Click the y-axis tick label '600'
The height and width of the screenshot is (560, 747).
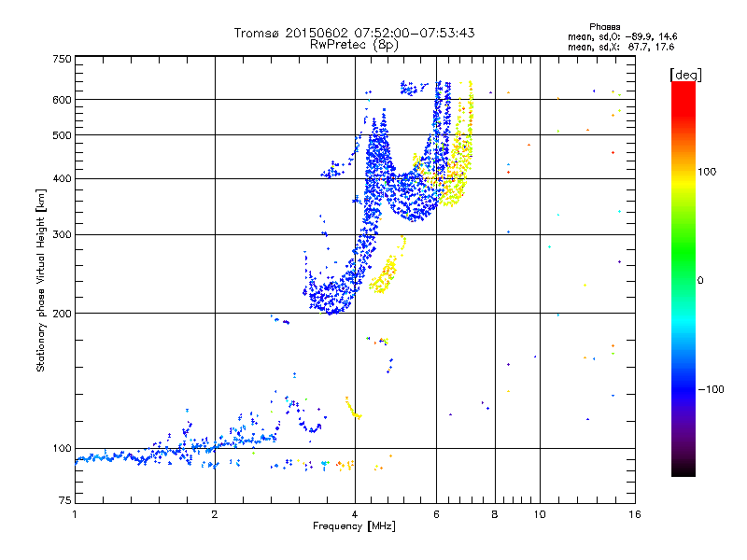[62, 100]
